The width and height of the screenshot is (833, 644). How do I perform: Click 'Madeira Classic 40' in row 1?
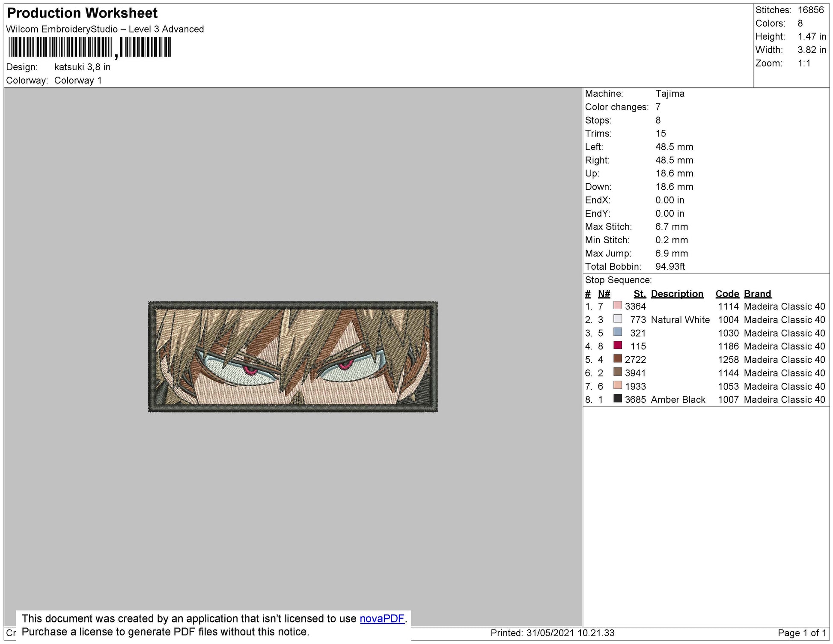point(784,307)
